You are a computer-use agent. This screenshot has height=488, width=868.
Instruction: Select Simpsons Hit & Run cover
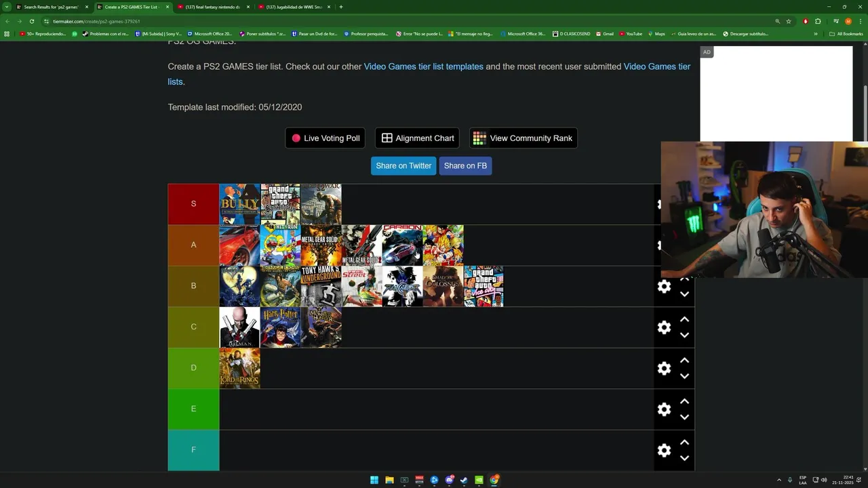[280, 245]
